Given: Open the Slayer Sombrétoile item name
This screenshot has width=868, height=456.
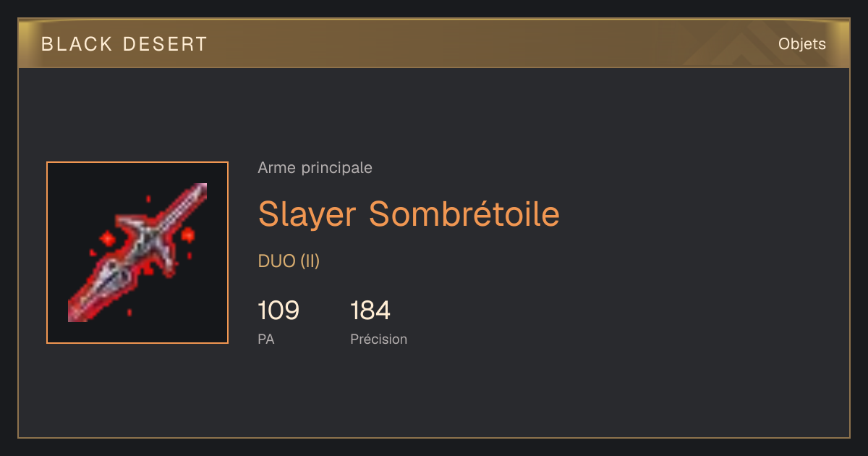Looking at the screenshot, I should click(x=409, y=214).
